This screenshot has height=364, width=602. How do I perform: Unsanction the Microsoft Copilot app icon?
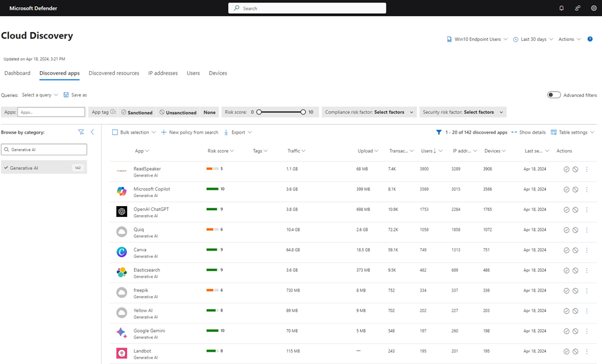click(x=575, y=190)
